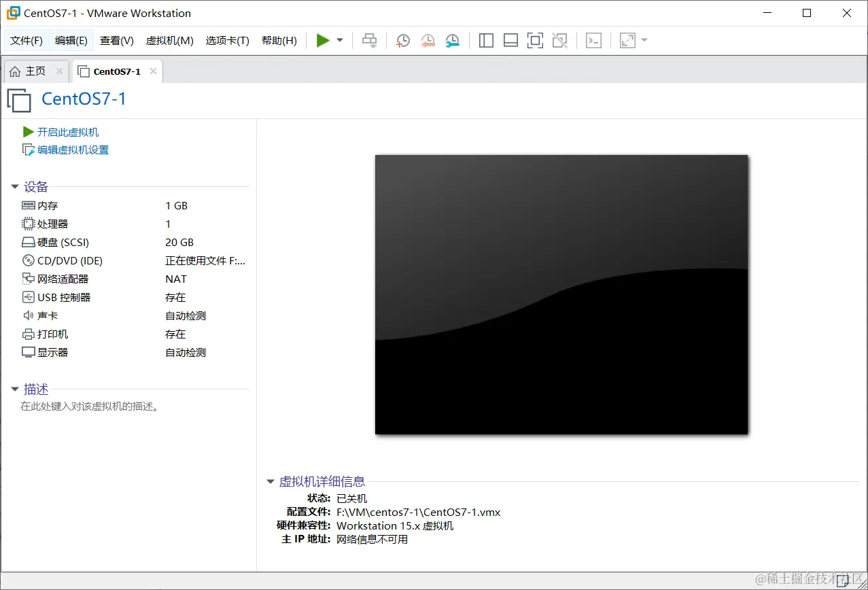Click the stretch guest display icon
This screenshot has width=868, height=590.
pyautogui.click(x=627, y=41)
